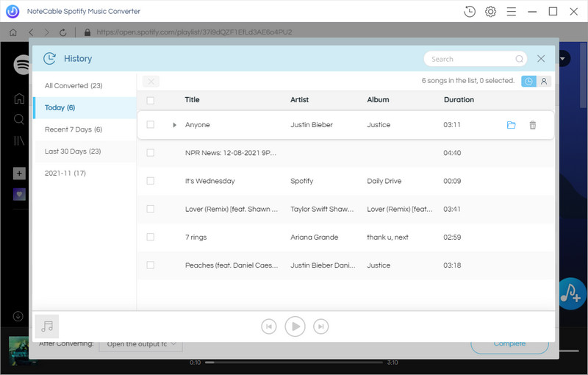Play Anyone using the row triangle
Screen dimensions: 588x375
click(174, 125)
